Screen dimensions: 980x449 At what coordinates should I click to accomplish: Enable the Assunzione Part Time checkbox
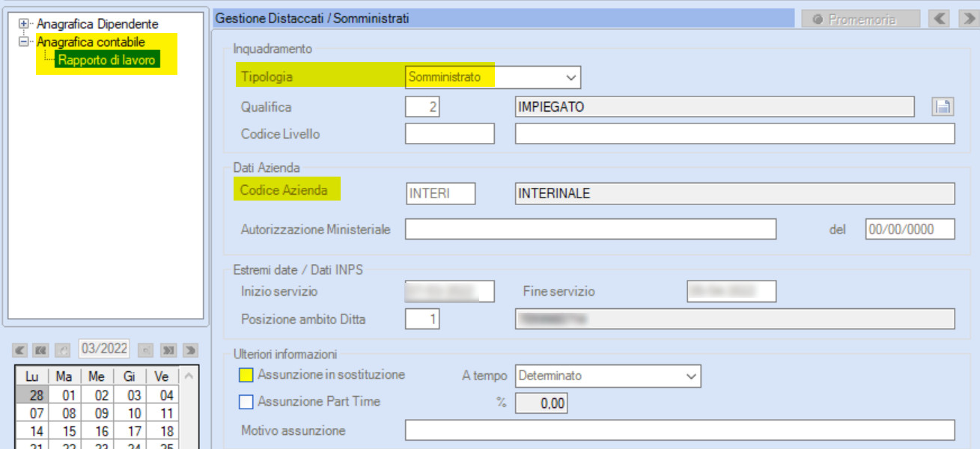point(246,402)
